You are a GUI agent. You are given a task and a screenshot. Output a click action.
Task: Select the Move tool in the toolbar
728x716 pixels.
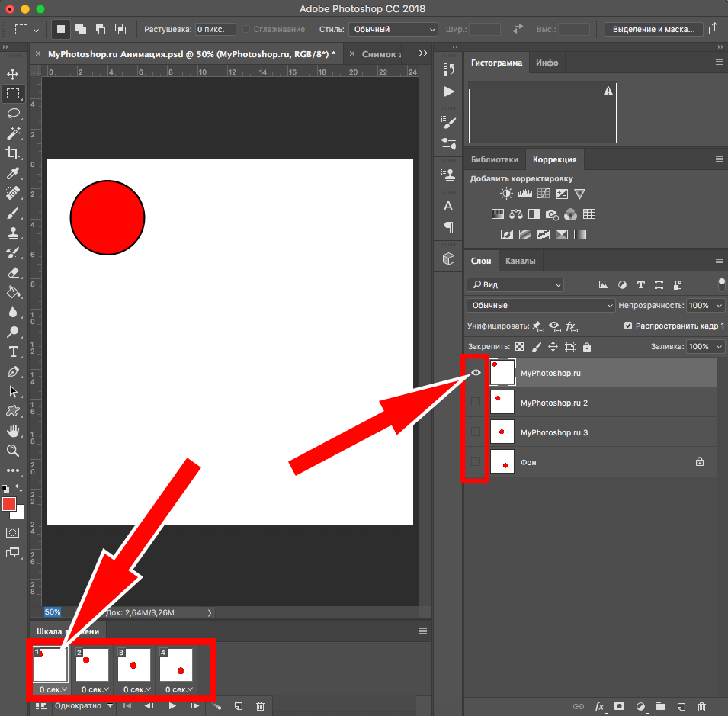(x=13, y=74)
